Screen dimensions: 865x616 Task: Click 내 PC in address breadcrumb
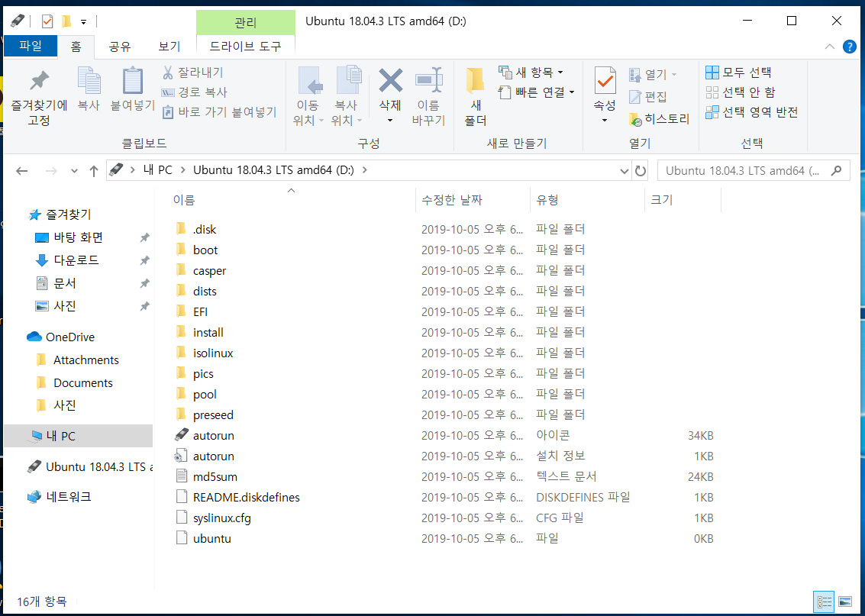click(157, 170)
